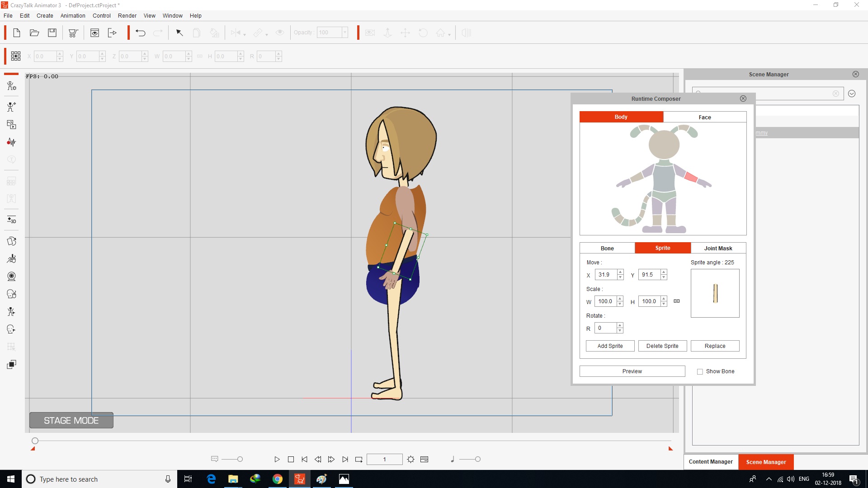Click the timeline scrubber handle
This screenshot has width=868, height=488.
pos(35,441)
